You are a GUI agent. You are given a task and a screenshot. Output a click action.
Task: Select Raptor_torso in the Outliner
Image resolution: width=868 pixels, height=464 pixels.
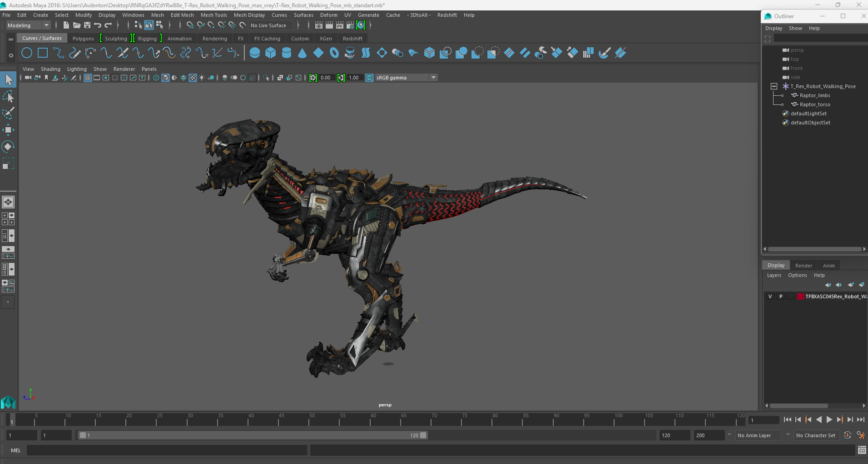(x=814, y=104)
